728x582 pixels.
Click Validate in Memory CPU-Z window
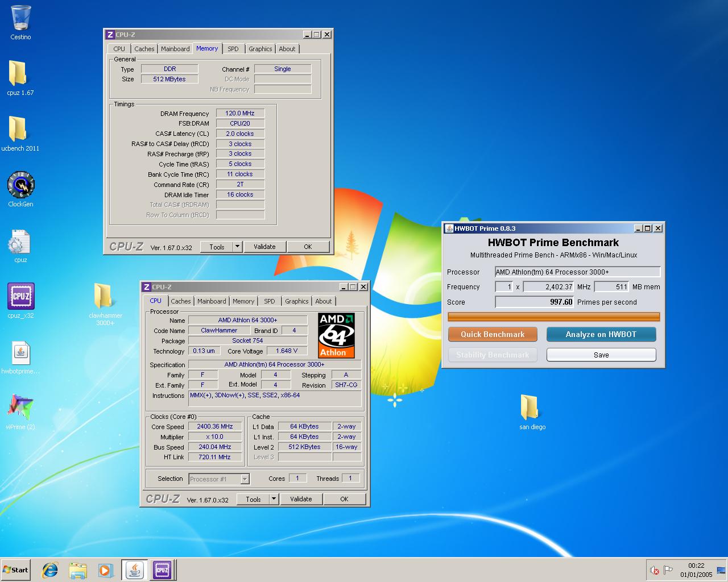click(264, 247)
